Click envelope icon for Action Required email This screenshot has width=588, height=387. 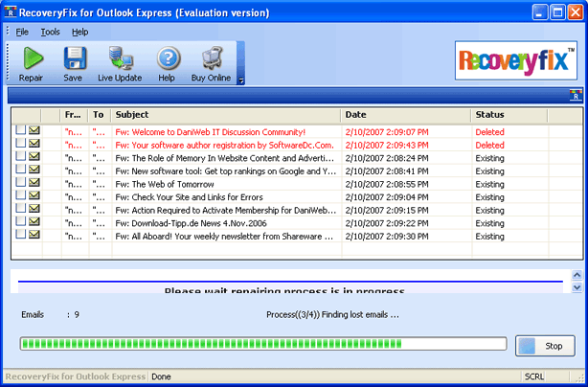[34, 208]
